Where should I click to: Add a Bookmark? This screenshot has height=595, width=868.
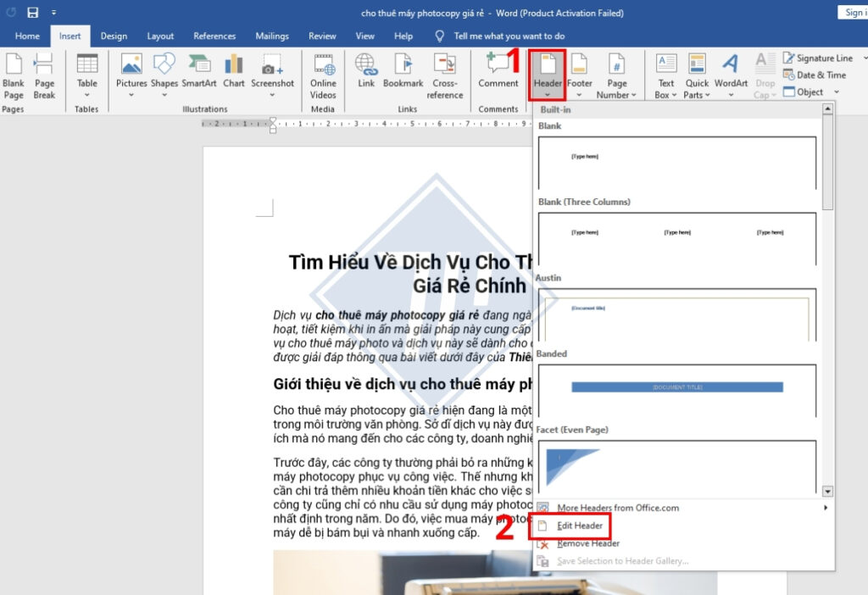(403, 71)
